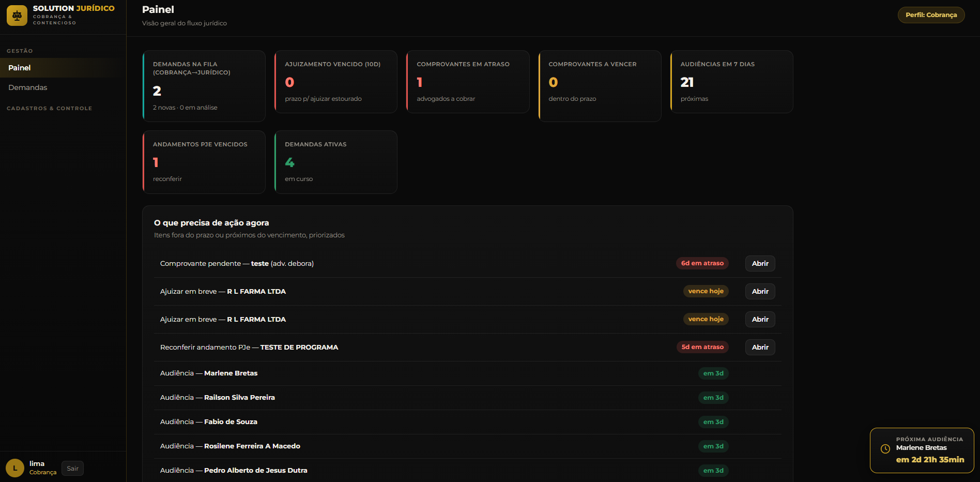Screen dimensions: 980x482
Task: Select the Audiências em 7 dias card
Action: coord(731,82)
